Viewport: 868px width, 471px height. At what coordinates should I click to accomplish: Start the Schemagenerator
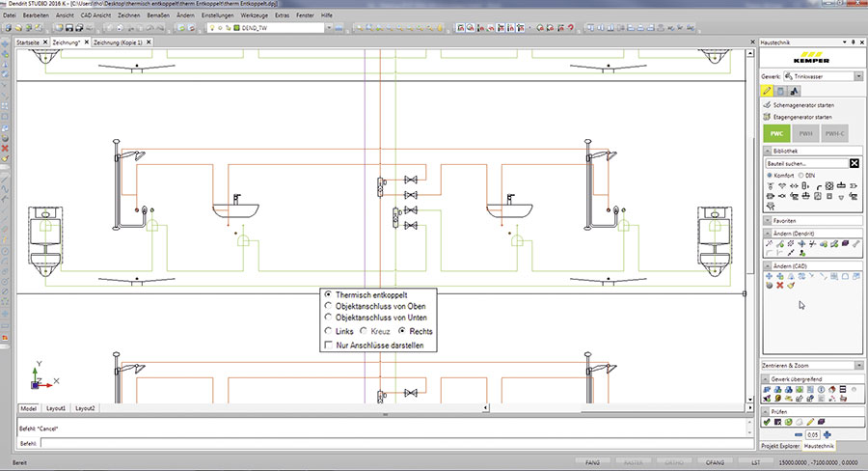(x=799, y=105)
